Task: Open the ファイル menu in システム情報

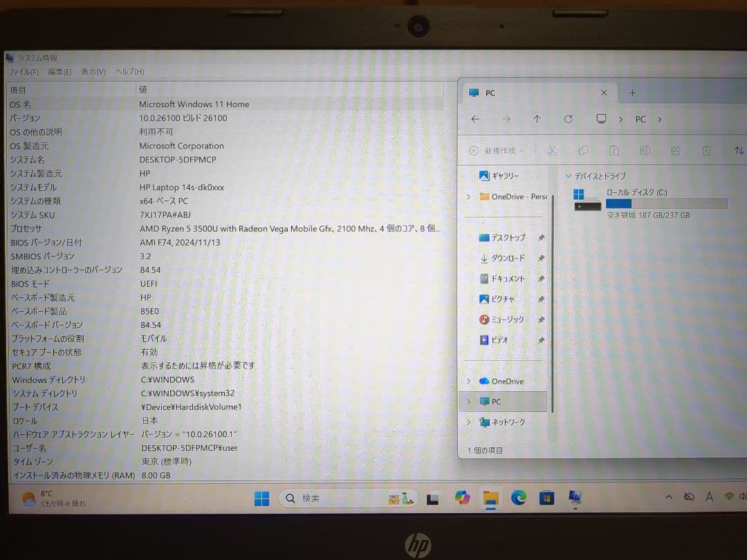Action: [x=22, y=71]
